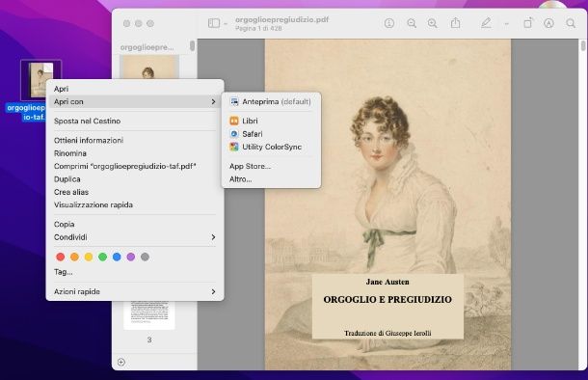Screen dimensions: 588x380
Task: Click the Rotate page icon
Action: [x=527, y=23]
